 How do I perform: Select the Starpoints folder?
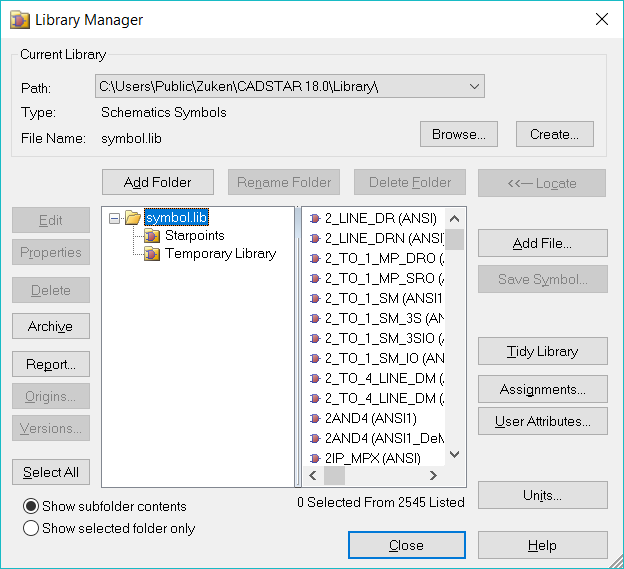pyautogui.click(x=195, y=236)
